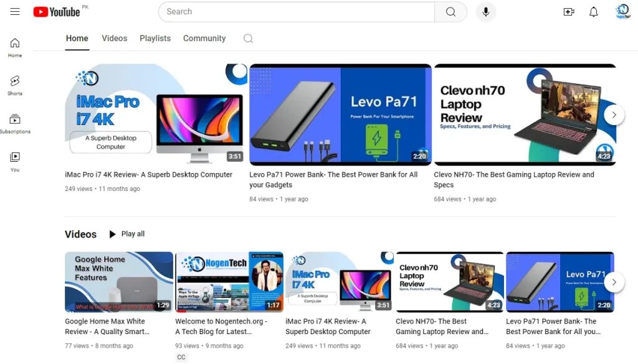Click '84 views • 1 year ago' under featured Levo video
Viewport: 638px width, 364px height.
[x=279, y=199]
